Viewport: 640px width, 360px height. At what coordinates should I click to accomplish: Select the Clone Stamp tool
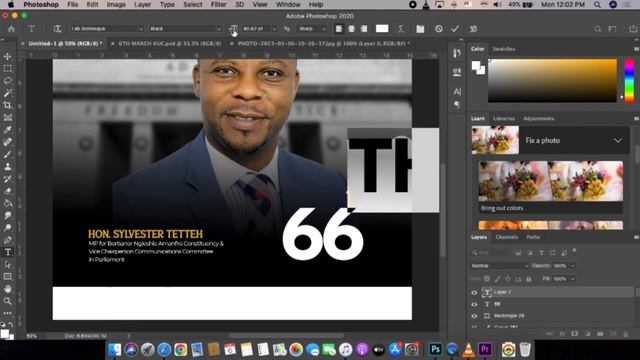tap(7, 167)
